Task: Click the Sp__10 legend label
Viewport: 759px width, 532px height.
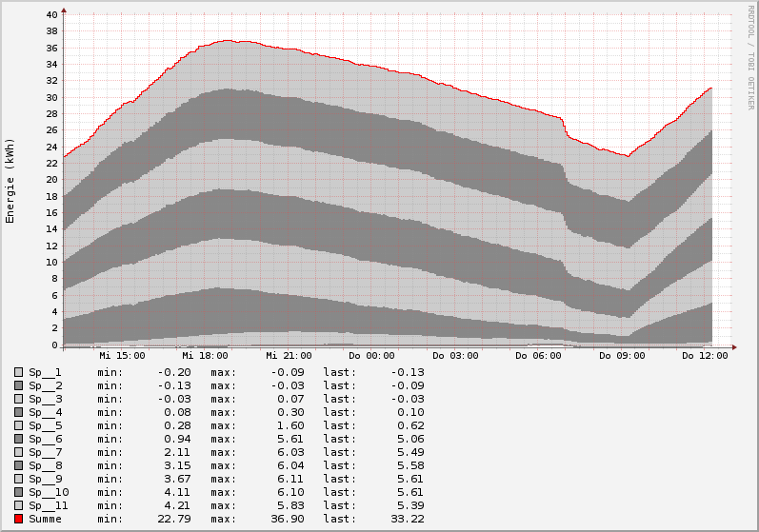Action: coord(48,492)
